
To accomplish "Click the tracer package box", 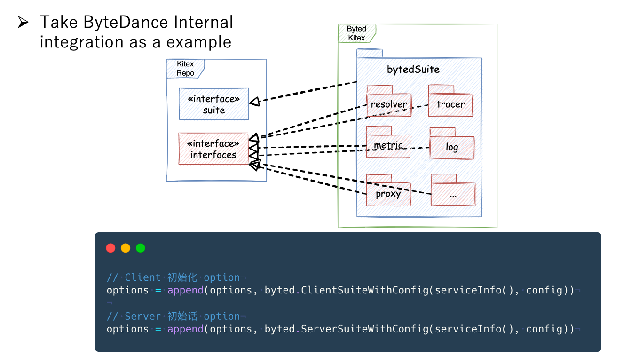I will (x=450, y=105).
